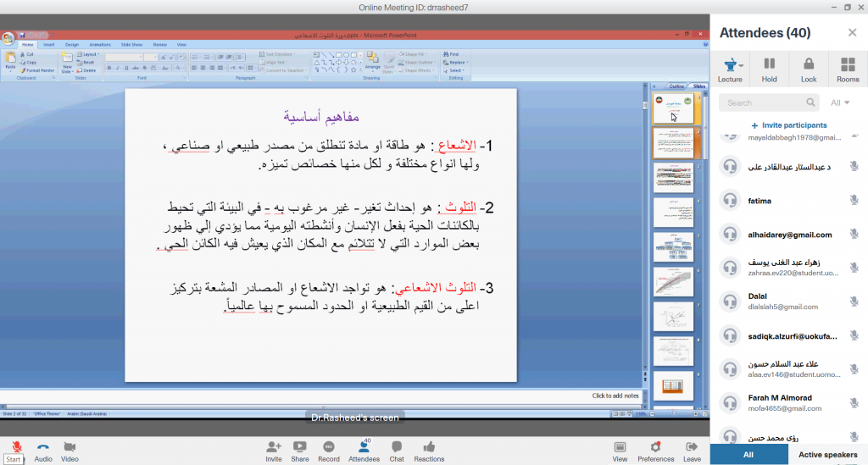
Task: Toggle microphone for attendee Dalal
Action: [854, 302]
